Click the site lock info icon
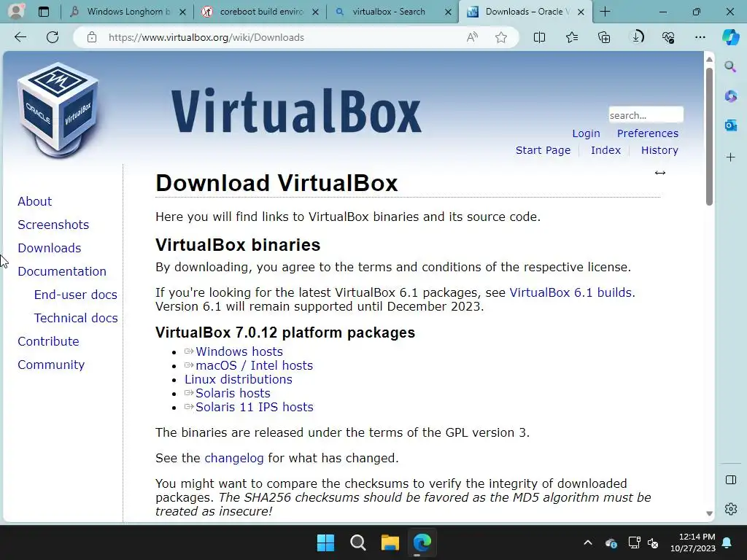Viewport: 747px width, 560px height. click(92, 37)
